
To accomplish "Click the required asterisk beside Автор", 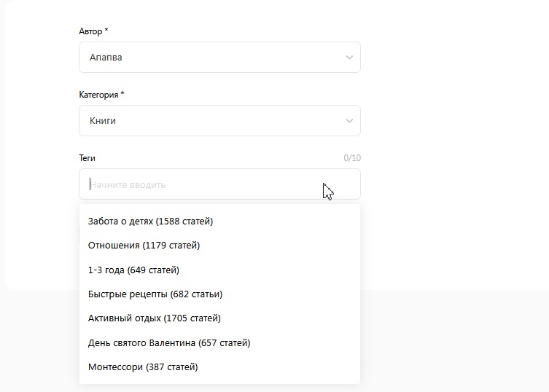I will (106, 30).
